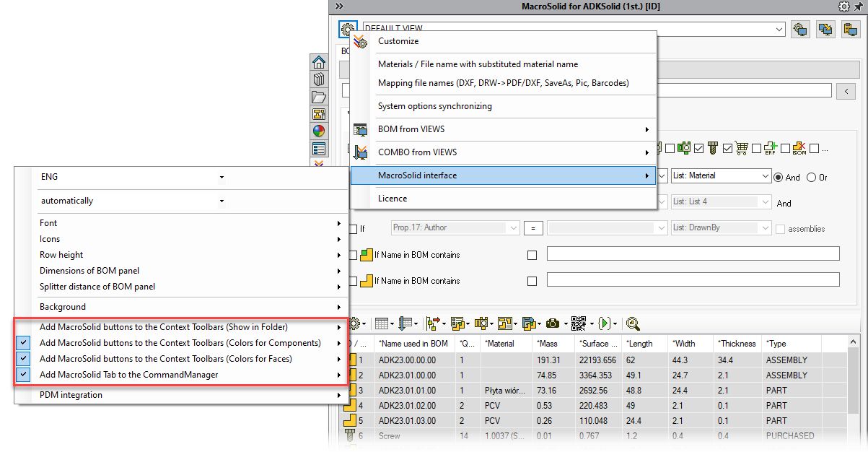Click the BOM from VIEWS icon
The image size is (868, 452).
(x=361, y=129)
